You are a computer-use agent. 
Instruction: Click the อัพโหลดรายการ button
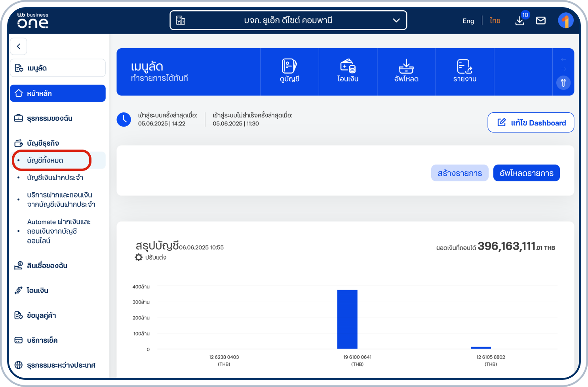(526, 173)
